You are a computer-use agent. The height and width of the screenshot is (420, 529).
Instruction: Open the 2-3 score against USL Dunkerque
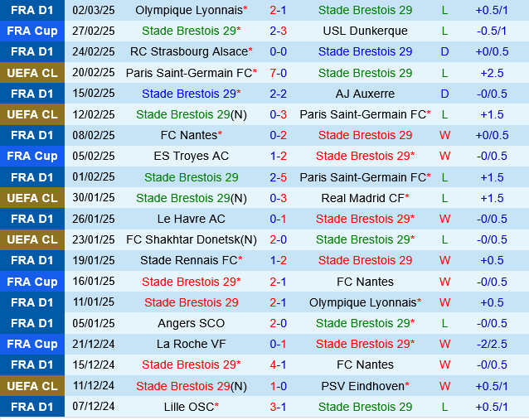pyautogui.click(x=278, y=31)
